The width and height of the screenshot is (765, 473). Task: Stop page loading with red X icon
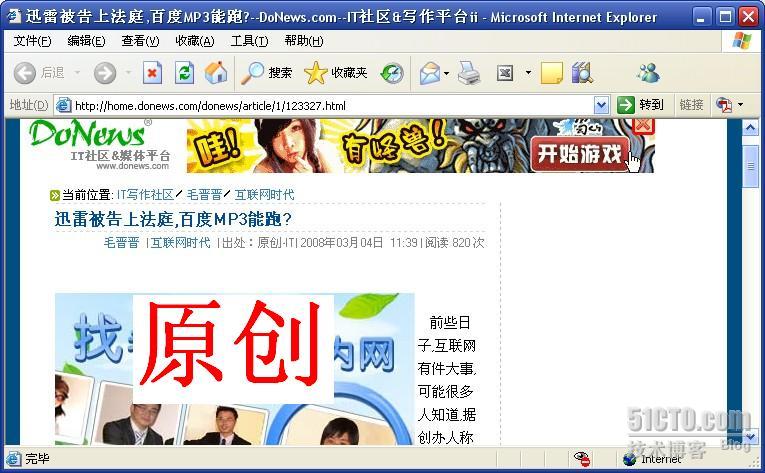pyautogui.click(x=152, y=73)
